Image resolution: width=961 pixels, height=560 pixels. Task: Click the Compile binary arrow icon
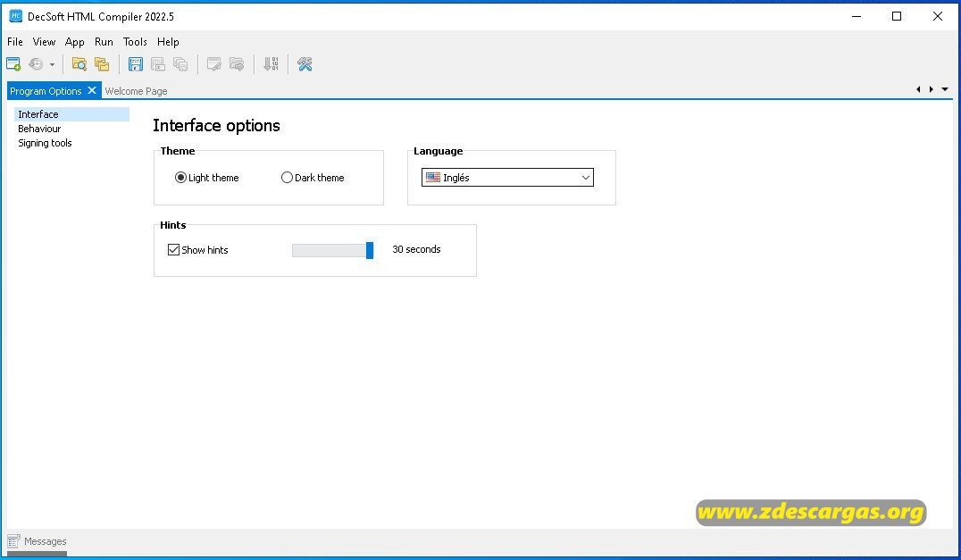coord(271,63)
